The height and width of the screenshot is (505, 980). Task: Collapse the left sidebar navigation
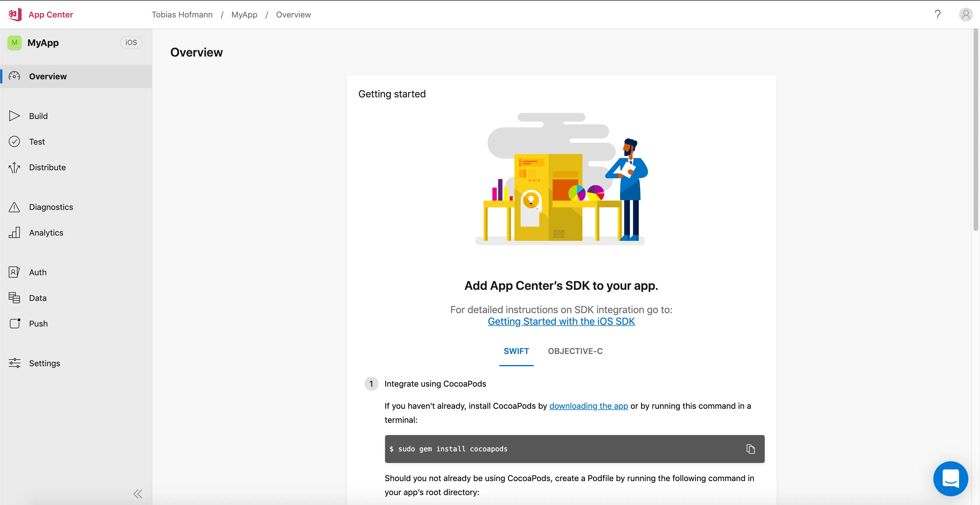[138, 494]
